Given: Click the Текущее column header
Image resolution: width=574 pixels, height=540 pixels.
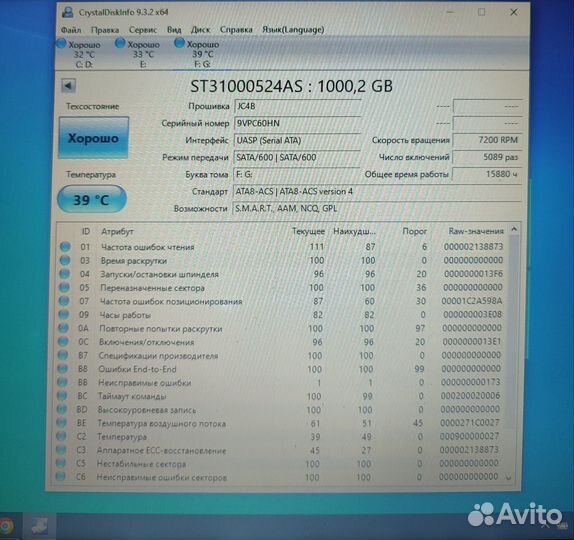Looking at the screenshot, I should click(308, 231).
